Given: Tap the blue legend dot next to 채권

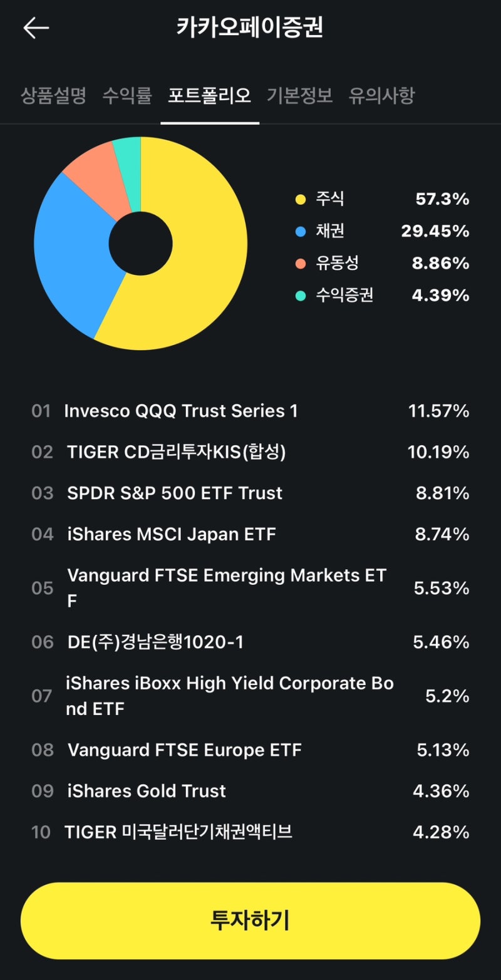Looking at the screenshot, I should (301, 231).
